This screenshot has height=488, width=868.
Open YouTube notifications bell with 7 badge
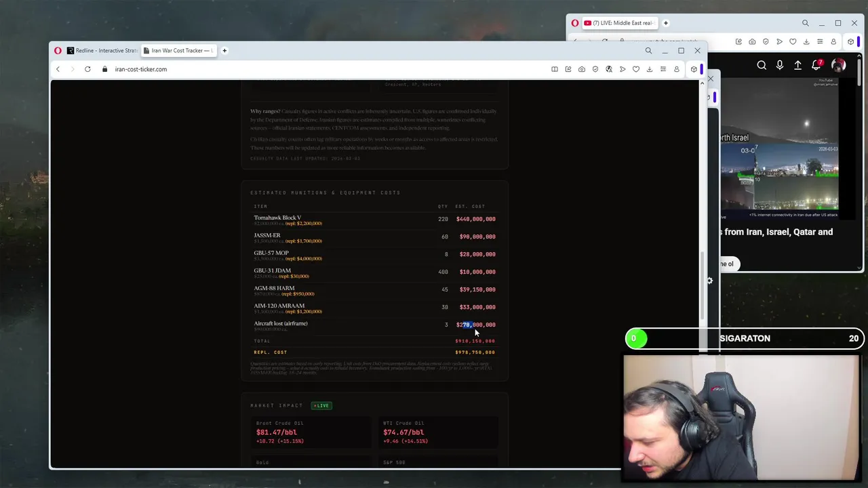tap(816, 65)
